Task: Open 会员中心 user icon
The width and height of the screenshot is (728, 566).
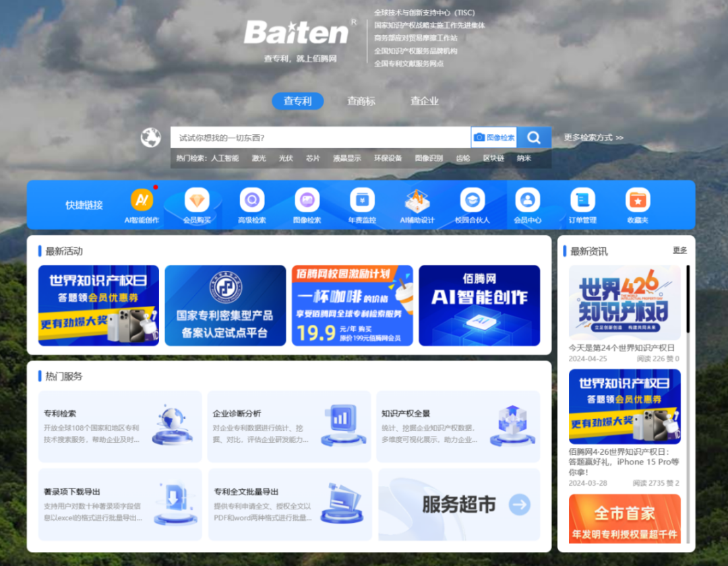Action: click(527, 200)
